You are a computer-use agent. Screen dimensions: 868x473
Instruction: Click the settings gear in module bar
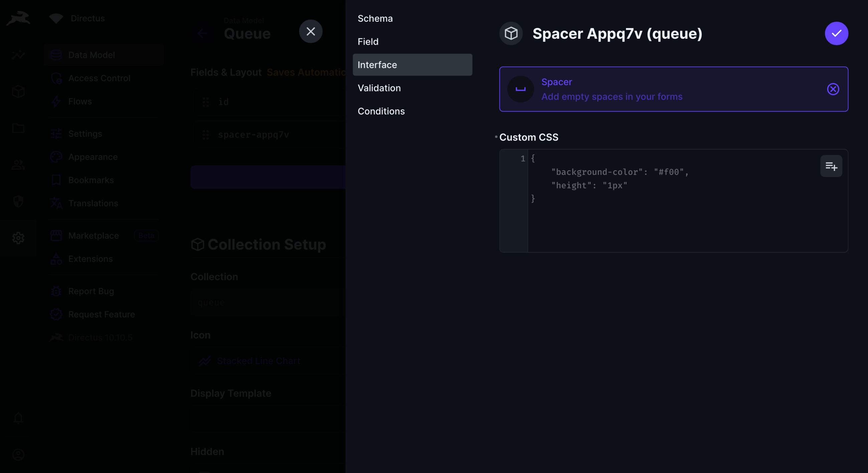pos(18,238)
